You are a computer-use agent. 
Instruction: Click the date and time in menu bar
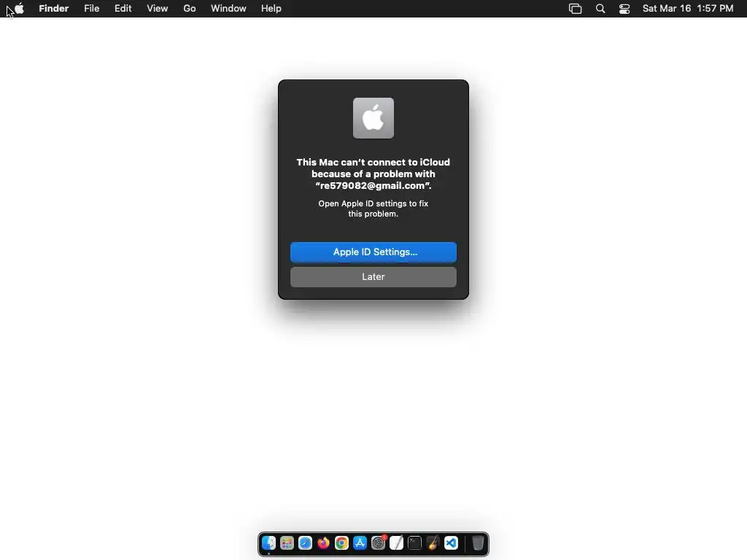point(688,9)
